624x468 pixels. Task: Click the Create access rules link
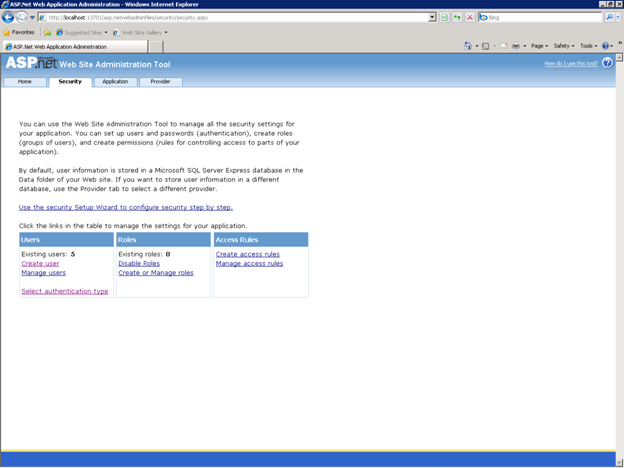coord(248,254)
